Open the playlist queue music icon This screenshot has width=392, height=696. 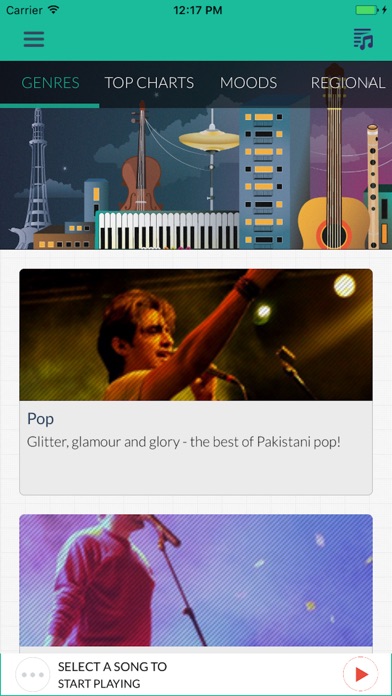coord(363,39)
